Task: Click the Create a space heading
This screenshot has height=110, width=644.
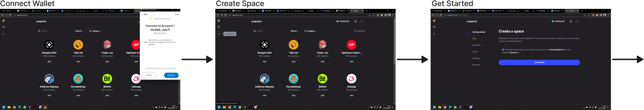Action: 511,31
